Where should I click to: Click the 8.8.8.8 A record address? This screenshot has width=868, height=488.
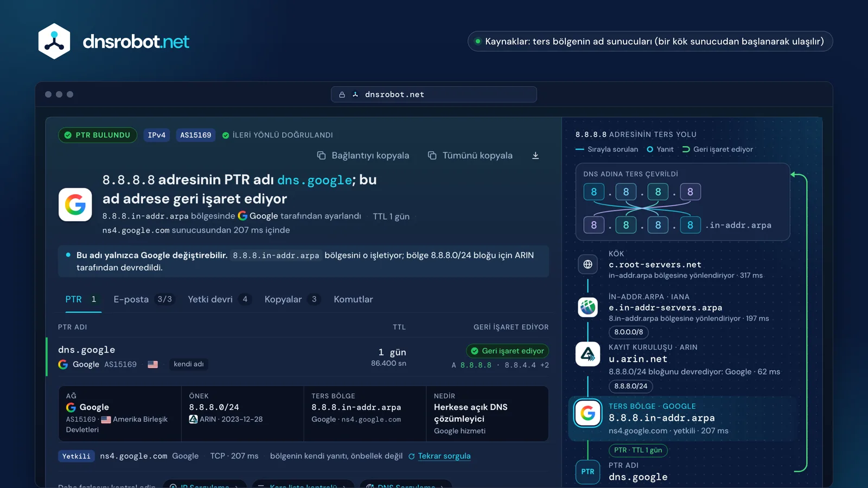point(476,365)
